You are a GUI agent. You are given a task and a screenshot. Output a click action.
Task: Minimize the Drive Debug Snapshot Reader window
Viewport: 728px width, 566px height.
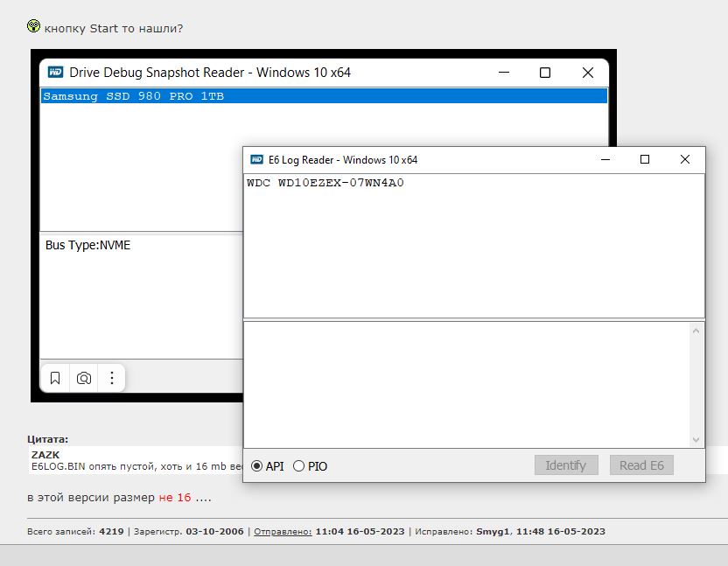(504, 73)
